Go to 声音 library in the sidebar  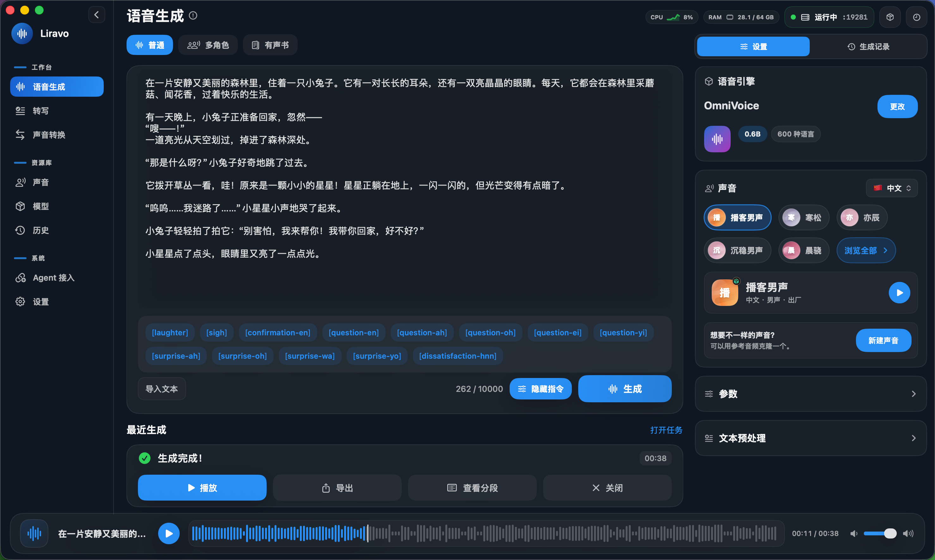tap(57, 182)
